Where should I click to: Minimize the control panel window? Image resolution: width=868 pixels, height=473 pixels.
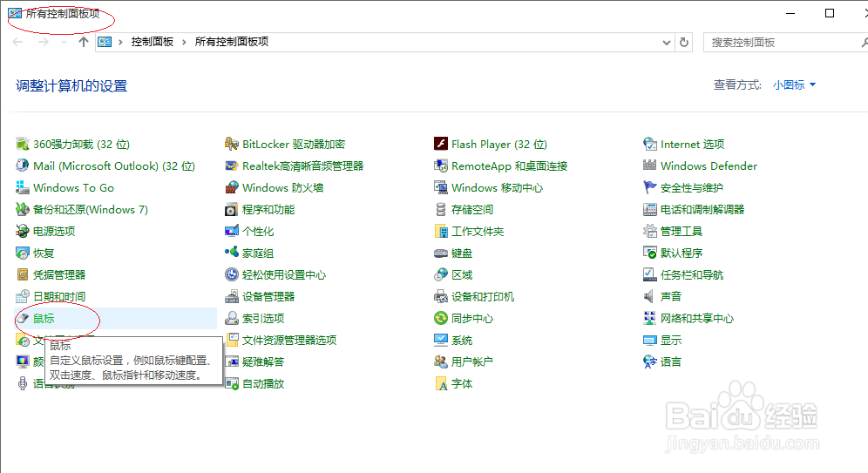tap(790, 13)
